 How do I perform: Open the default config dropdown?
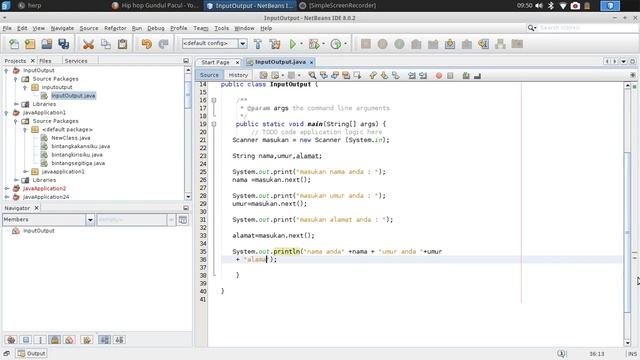click(243, 44)
